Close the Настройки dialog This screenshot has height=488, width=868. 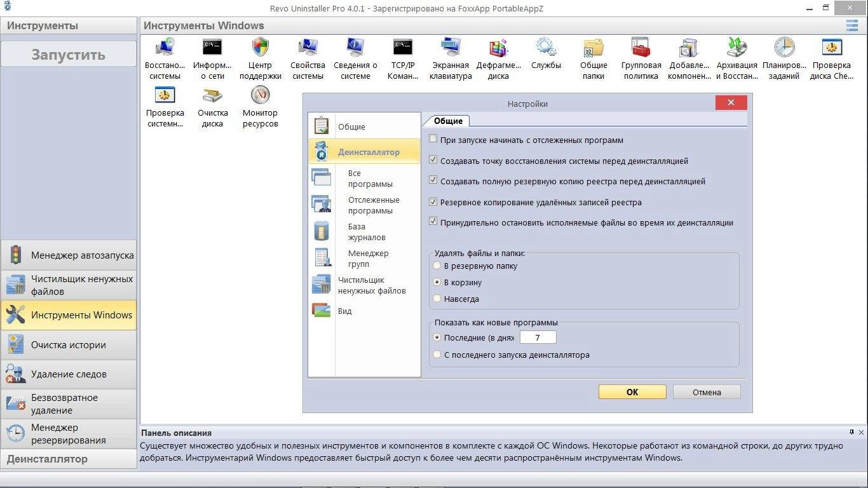(731, 103)
